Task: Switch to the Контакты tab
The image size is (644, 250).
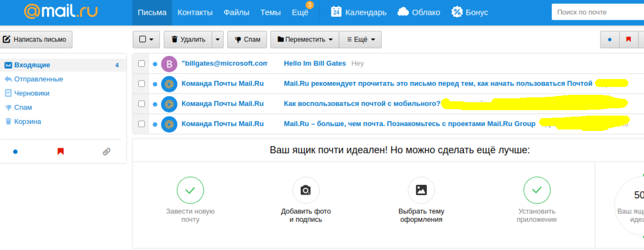Action: (195, 12)
